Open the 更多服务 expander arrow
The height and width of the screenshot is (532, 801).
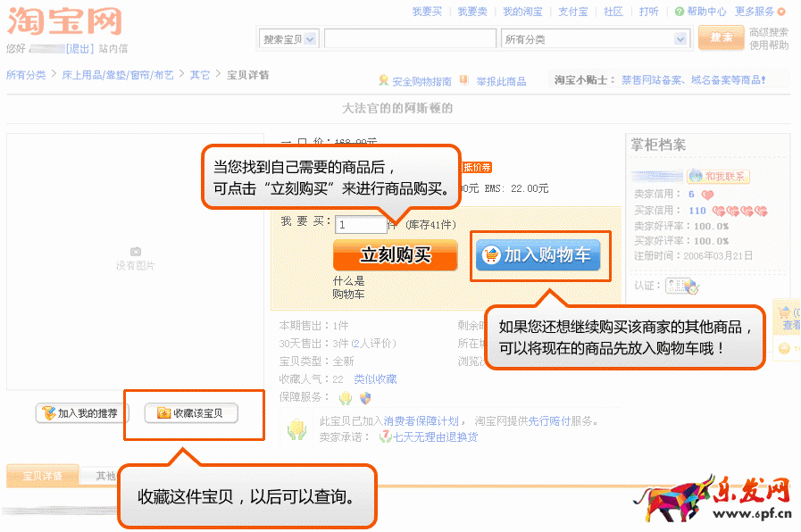point(783,11)
